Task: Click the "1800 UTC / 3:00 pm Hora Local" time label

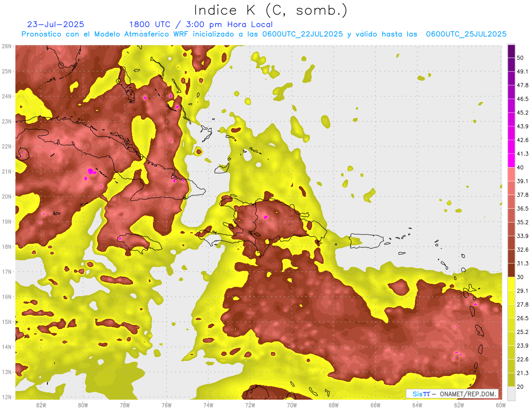Action: pyautogui.click(x=201, y=25)
